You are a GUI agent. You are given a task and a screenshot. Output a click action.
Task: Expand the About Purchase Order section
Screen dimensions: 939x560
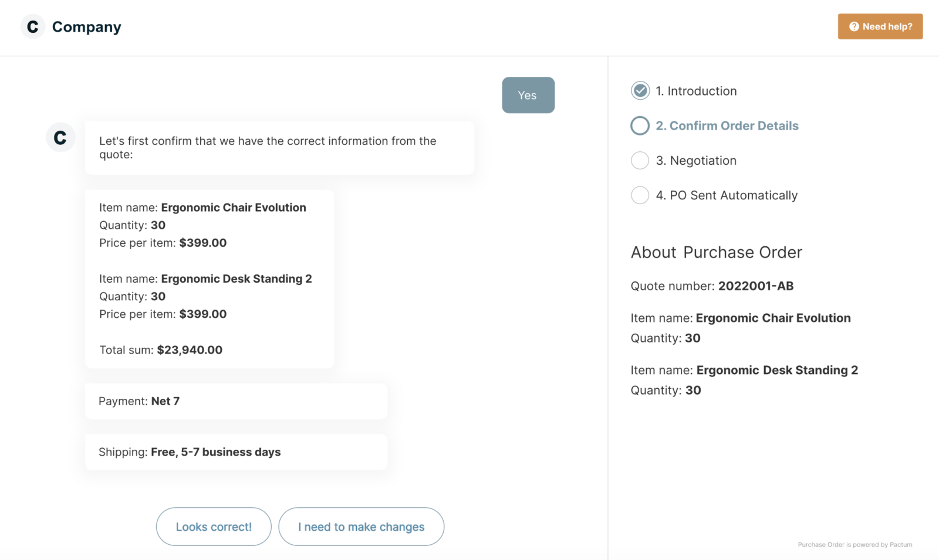(716, 252)
